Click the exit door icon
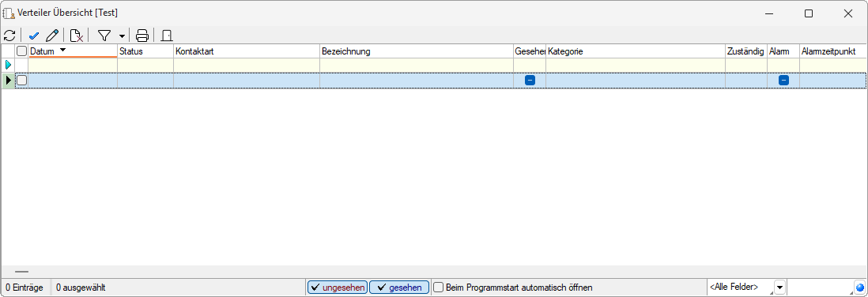The height and width of the screenshot is (297, 868). click(x=167, y=36)
